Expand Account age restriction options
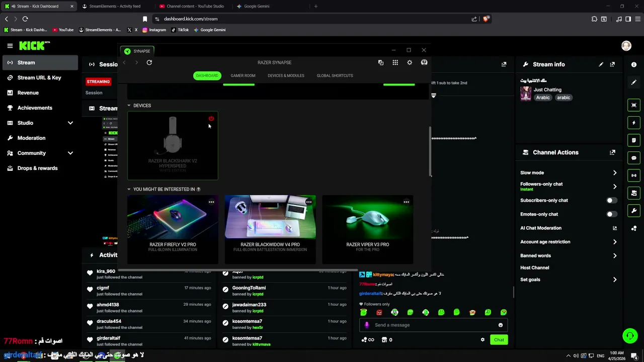Image resolution: width=644 pixels, height=362 pixels. (615, 242)
